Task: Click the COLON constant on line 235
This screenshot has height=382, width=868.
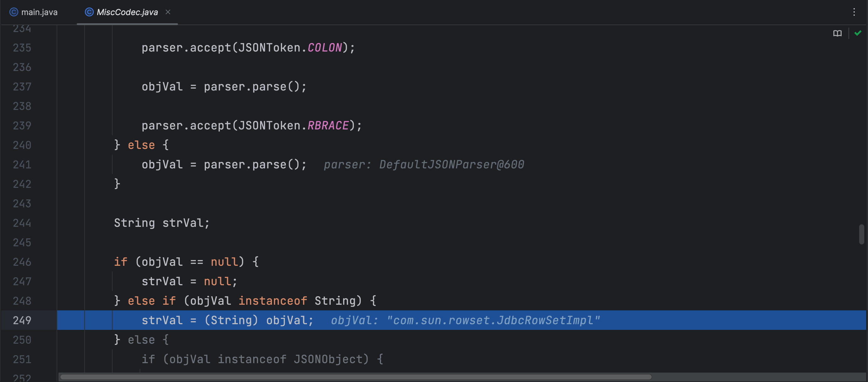Action: [x=325, y=48]
